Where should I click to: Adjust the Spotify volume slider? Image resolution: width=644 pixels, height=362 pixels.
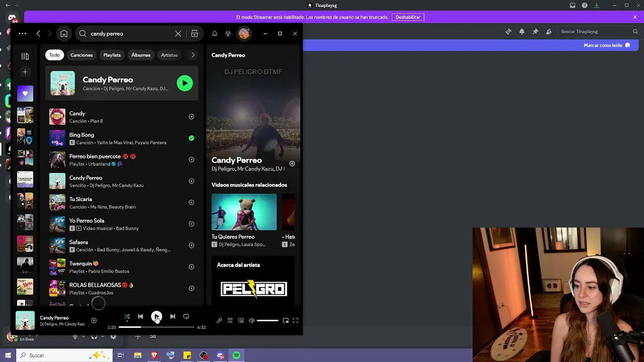[268, 320]
